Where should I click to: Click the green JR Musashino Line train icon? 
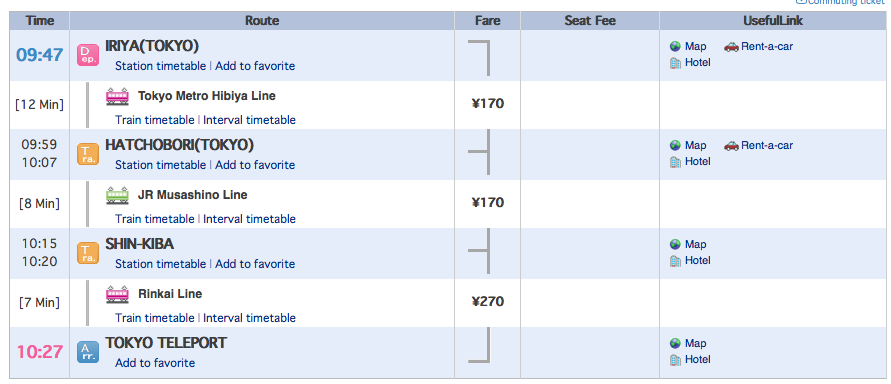tap(118, 195)
